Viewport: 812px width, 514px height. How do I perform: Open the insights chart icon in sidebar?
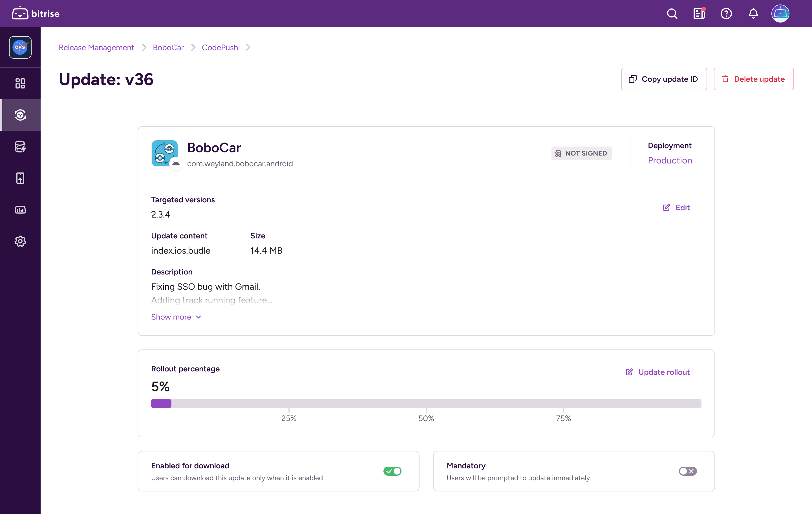pos(20,210)
